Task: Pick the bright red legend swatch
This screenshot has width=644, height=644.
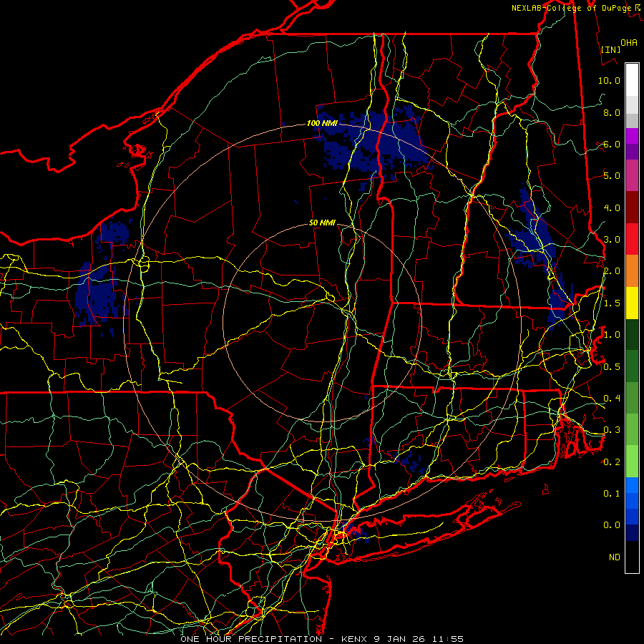Action: [632, 239]
